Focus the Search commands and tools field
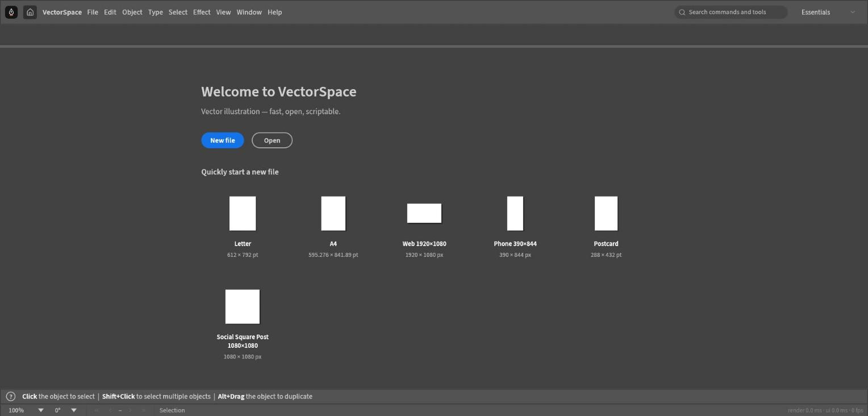Screen dimensions: 868x416 tap(731, 12)
